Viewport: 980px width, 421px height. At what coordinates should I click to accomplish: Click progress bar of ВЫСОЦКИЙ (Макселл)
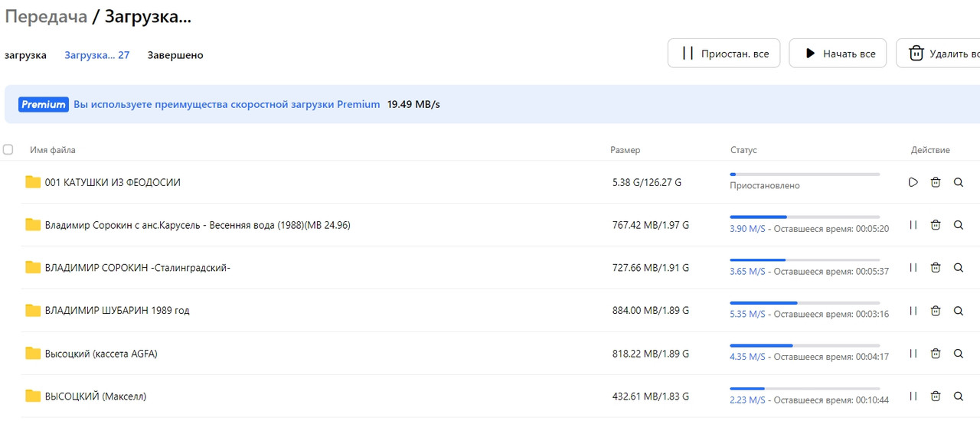(805, 389)
